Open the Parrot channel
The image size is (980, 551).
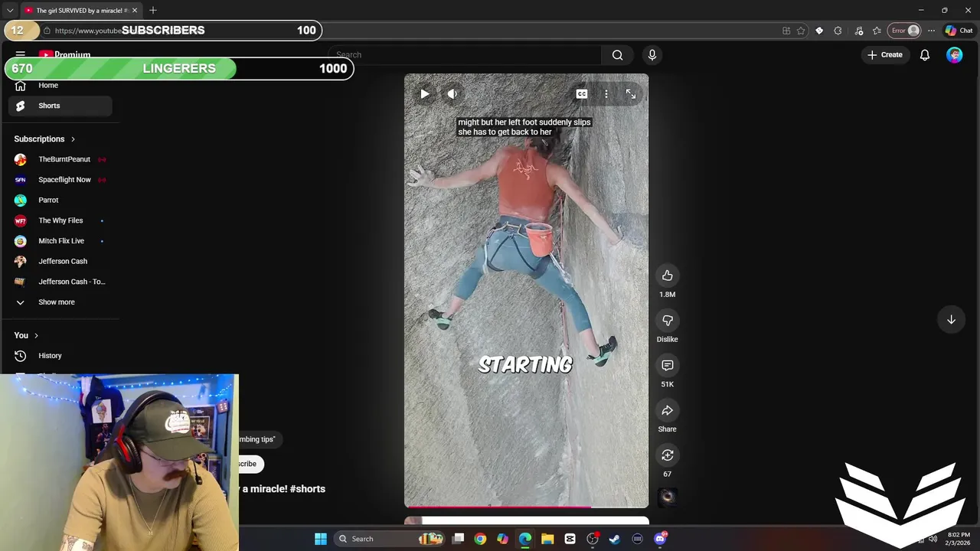click(60, 201)
